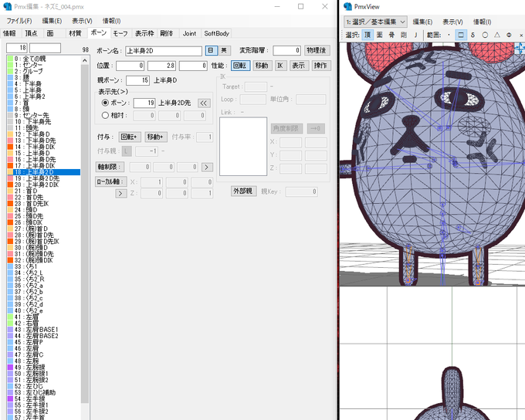Toggle 回転+ grant option
The height and width of the screenshot is (420, 525).
[130, 137]
